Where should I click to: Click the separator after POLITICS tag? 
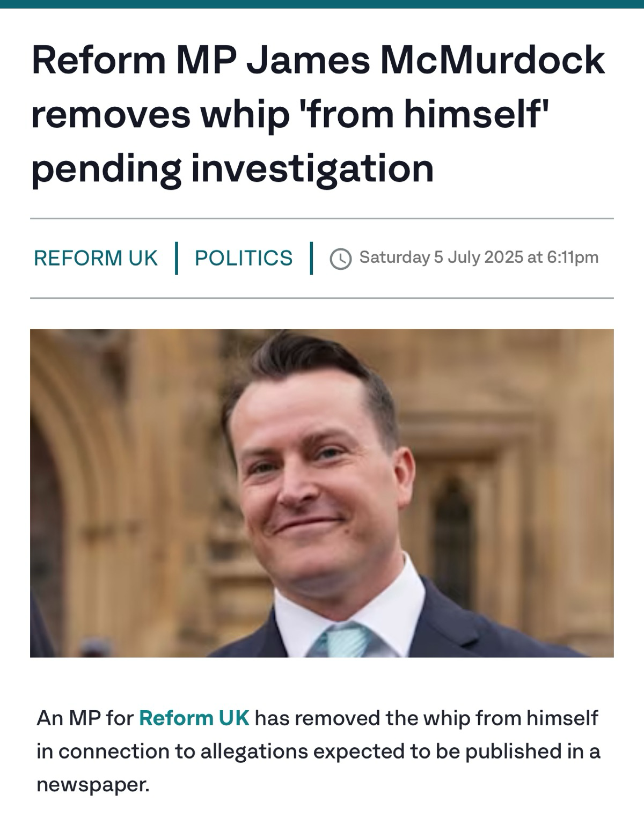[311, 258]
